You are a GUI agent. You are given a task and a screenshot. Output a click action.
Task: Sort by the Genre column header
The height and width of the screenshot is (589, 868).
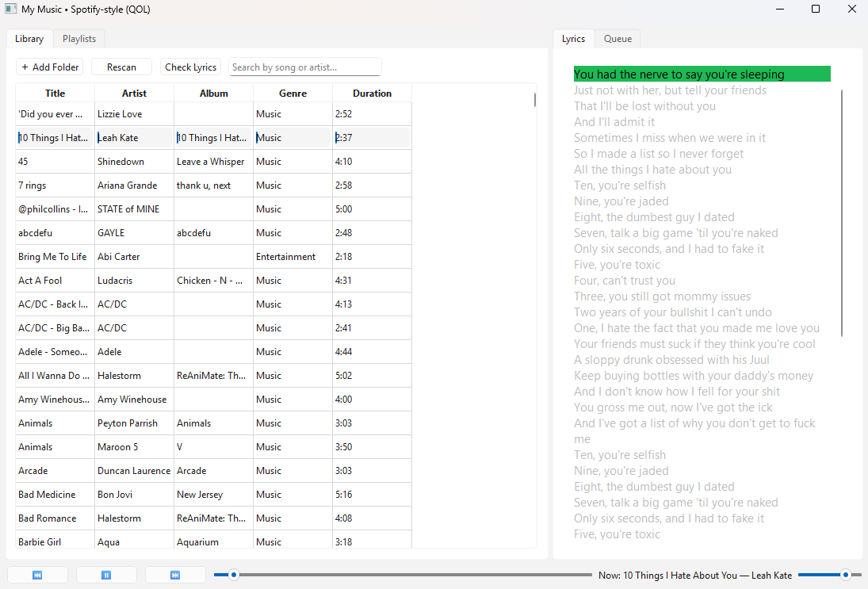click(293, 93)
